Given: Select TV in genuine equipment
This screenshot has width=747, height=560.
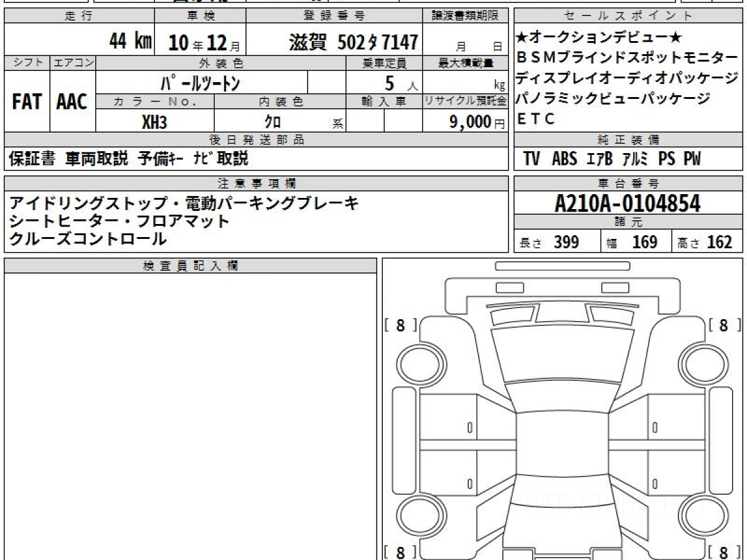Looking at the screenshot, I should (532, 159).
